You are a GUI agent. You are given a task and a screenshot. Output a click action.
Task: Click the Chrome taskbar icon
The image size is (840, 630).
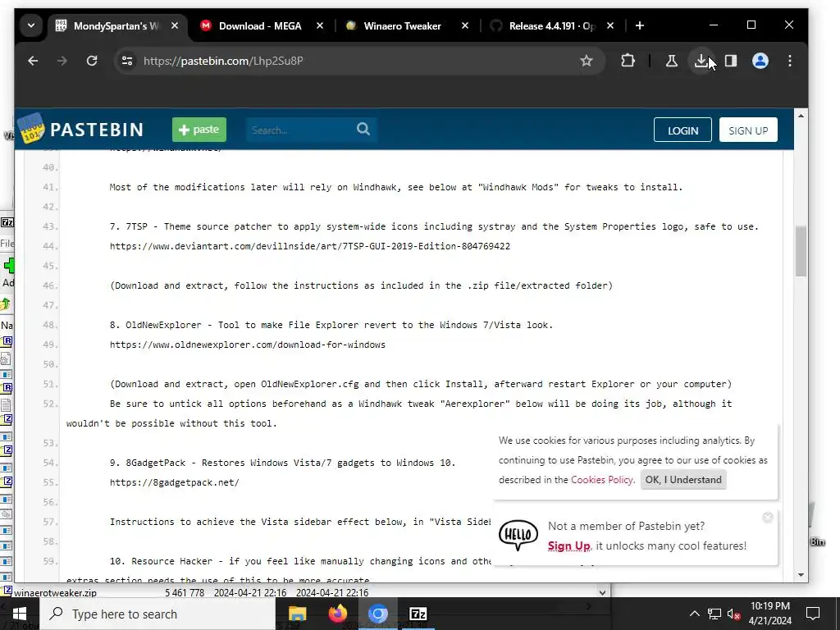[x=377, y=614]
